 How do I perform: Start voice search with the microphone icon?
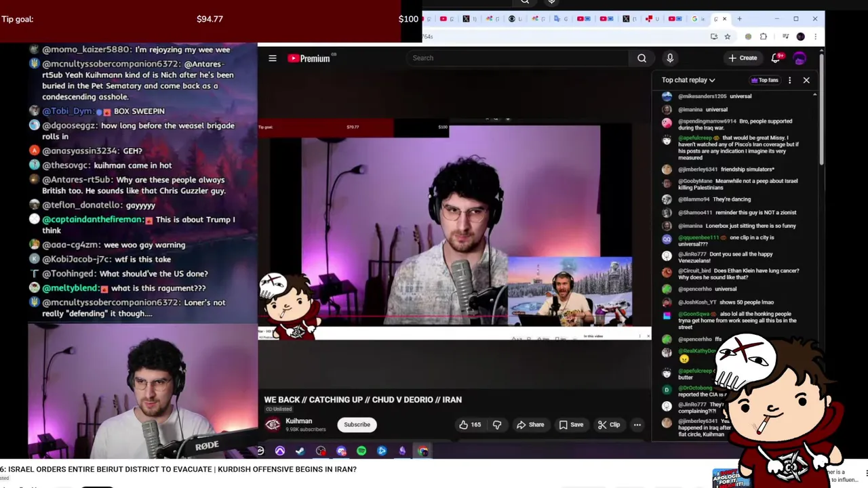pyautogui.click(x=670, y=58)
